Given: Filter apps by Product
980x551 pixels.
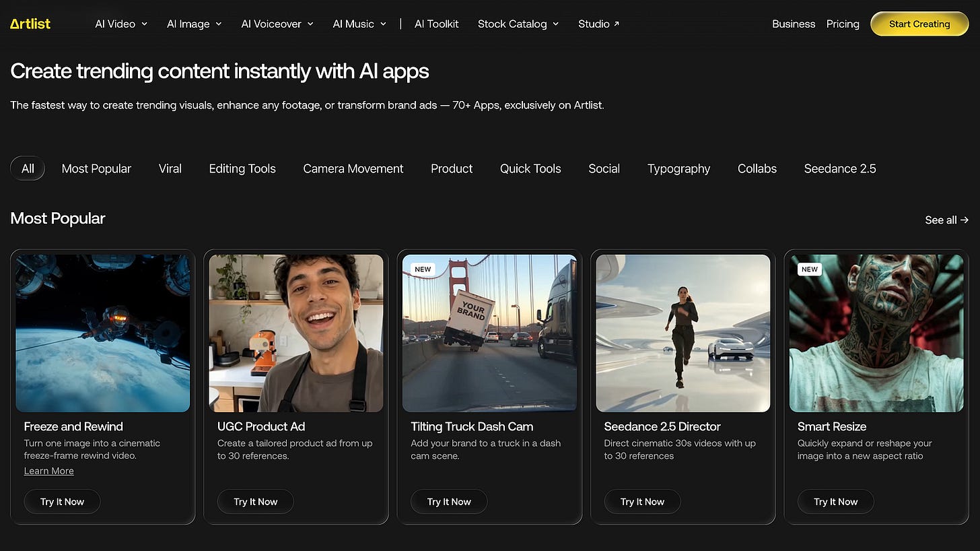Looking at the screenshot, I should 452,168.
